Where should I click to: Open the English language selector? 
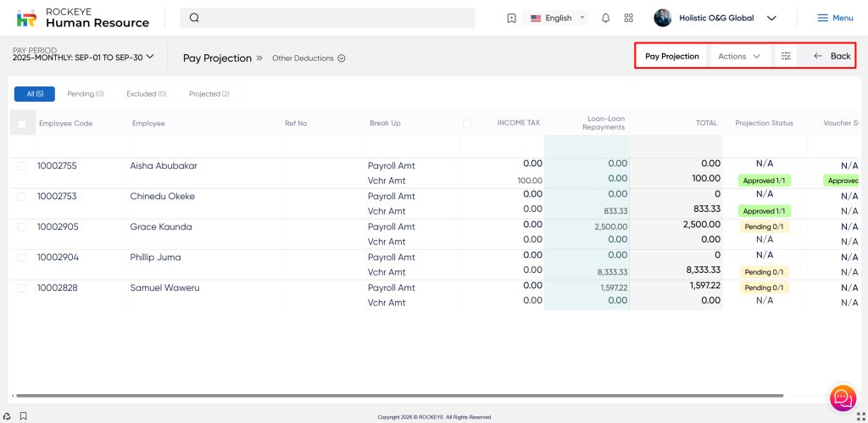click(x=558, y=18)
